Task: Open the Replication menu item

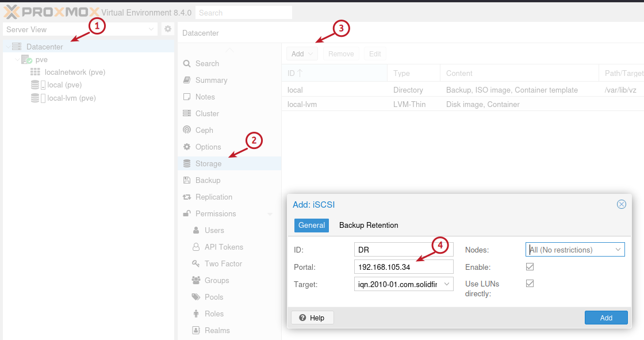Action: pos(229,197)
